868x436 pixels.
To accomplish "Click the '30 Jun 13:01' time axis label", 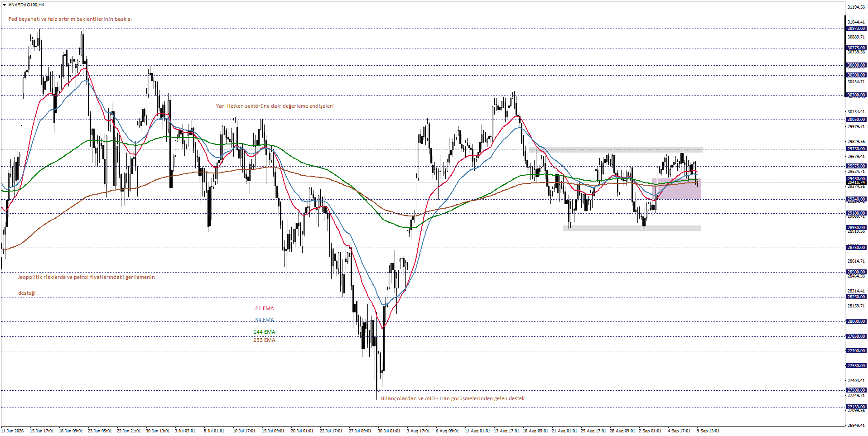I will [x=158, y=431].
